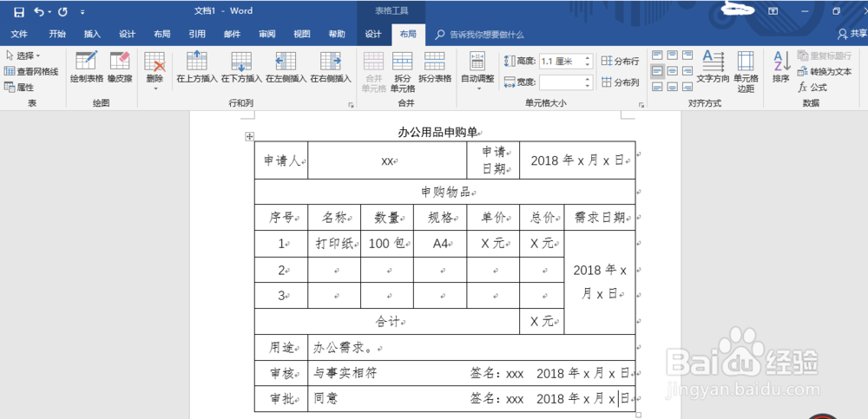Click 在左侧插入 insert column left
Image resolution: width=868 pixels, height=419 pixels.
[x=286, y=68]
